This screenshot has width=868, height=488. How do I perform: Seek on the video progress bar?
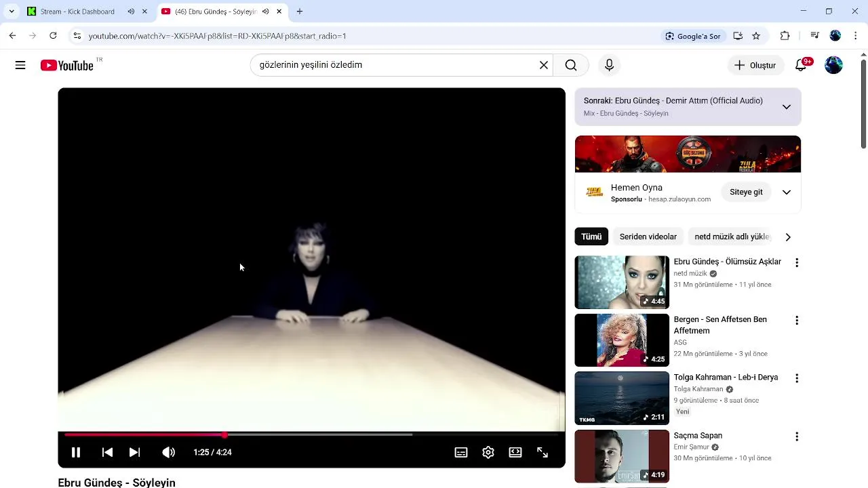(311, 434)
